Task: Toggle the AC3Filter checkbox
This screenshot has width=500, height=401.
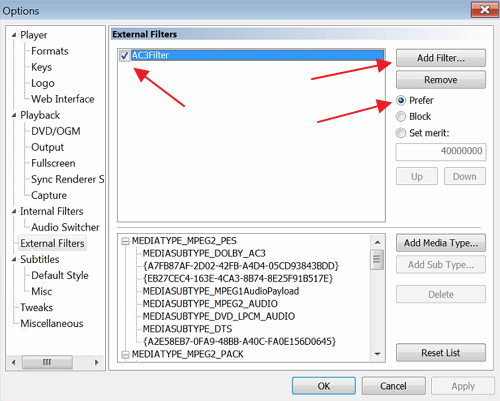Action: (125, 55)
